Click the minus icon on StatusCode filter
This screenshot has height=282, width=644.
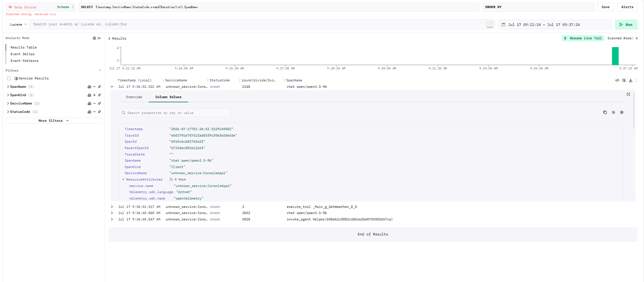pyautogui.click(x=94, y=112)
